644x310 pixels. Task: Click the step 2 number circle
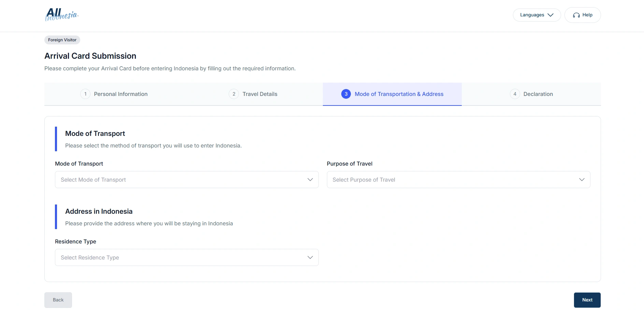coord(234,94)
